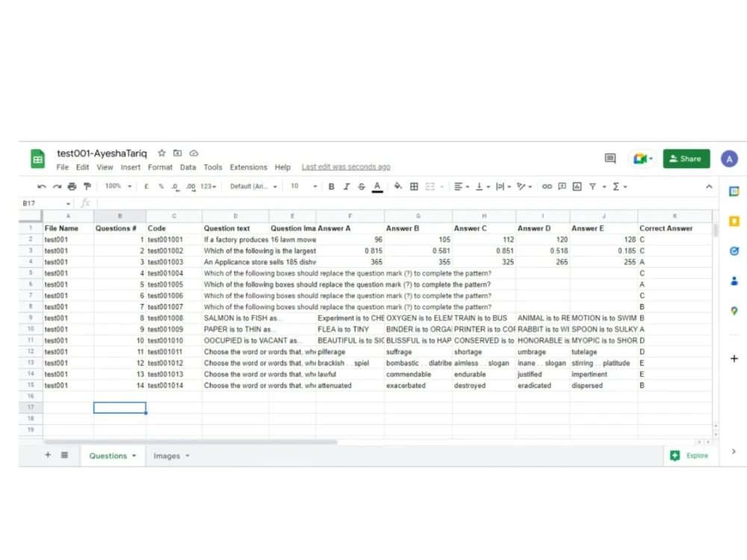This screenshot has width=747, height=560.
Task: Click the Insert link icon
Action: (547, 187)
